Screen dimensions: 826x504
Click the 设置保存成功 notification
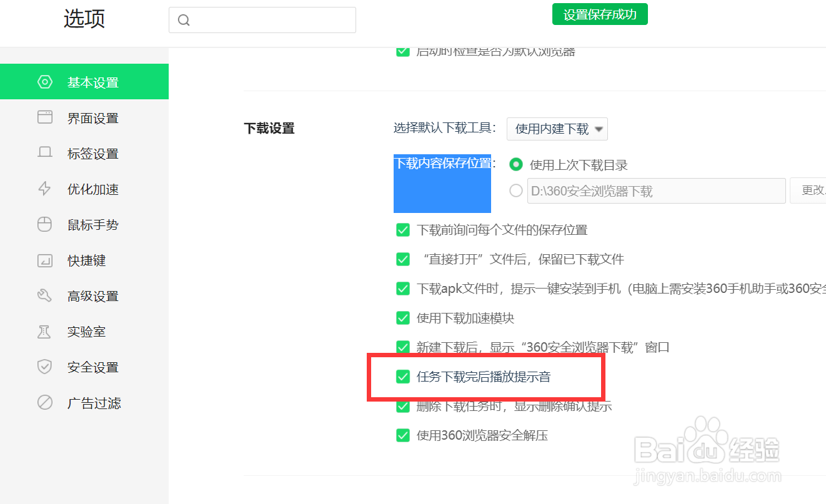coord(600,14)
